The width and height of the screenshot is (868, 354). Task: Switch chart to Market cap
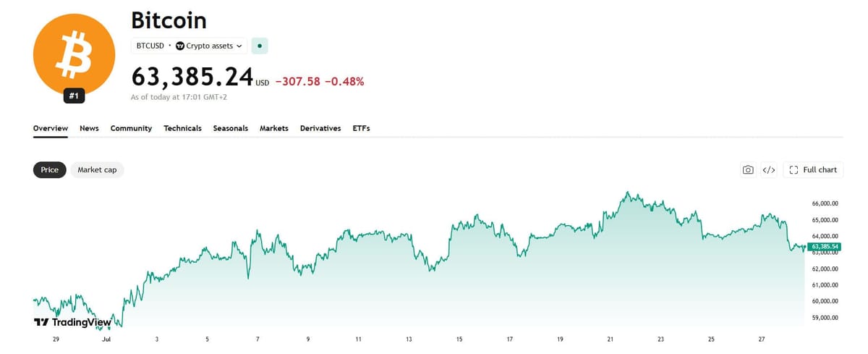[x=97, y=169]
